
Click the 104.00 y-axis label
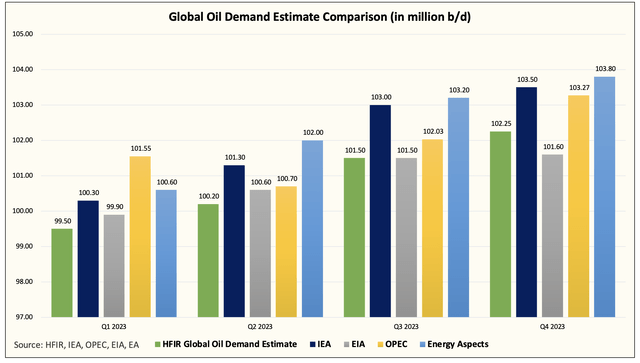pos(23,69)
